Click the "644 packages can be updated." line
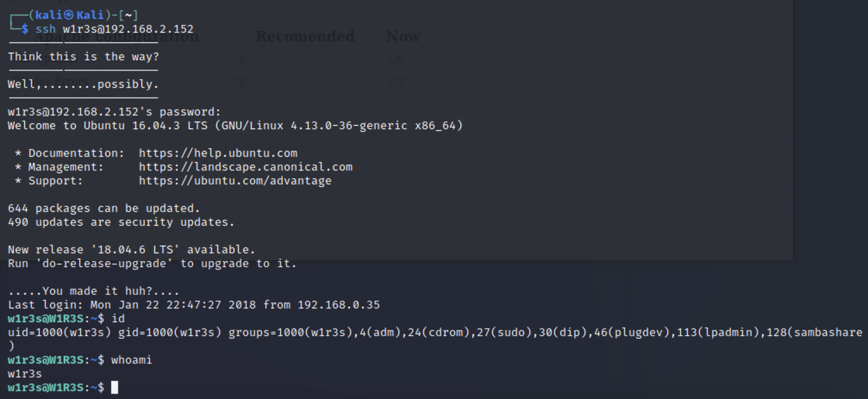This screenshot has height=399, width=868. [104, 209]
